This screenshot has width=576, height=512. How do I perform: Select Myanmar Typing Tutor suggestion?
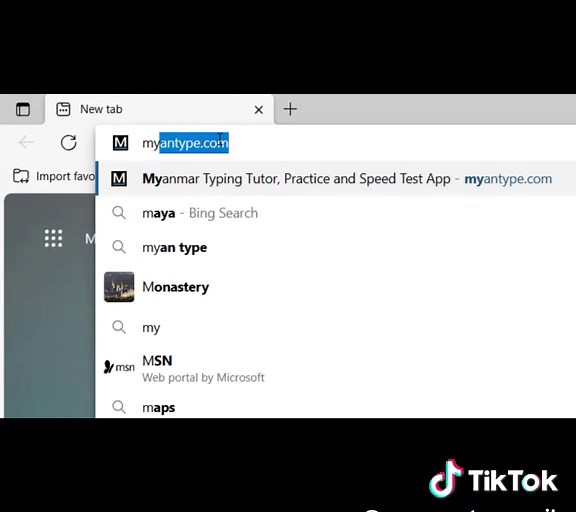[335, 179]
